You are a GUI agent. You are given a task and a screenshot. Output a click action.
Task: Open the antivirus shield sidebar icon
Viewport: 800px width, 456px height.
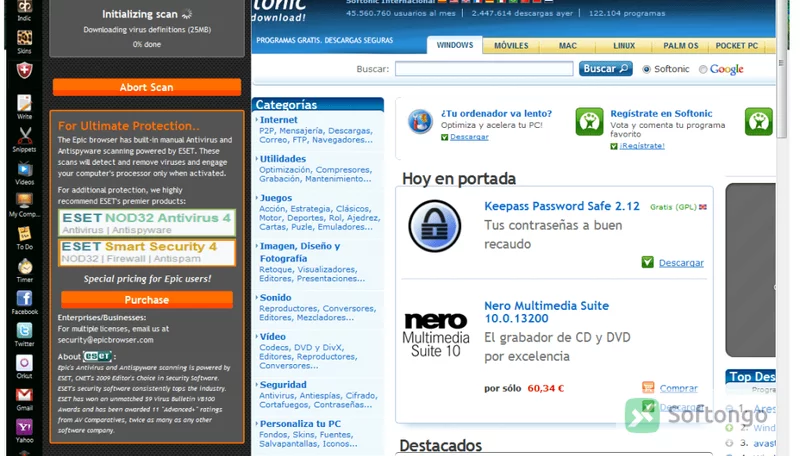click(24, 70)
